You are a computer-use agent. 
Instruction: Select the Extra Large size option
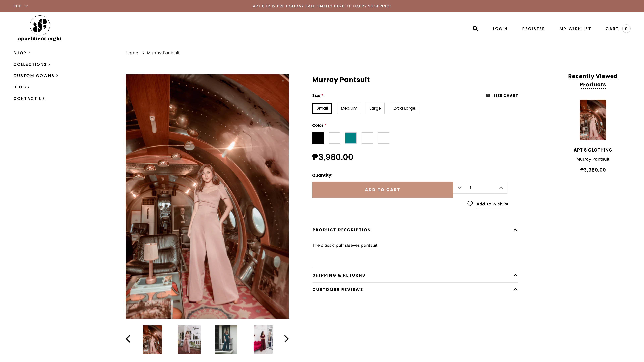pyautogui.click(x=404, y=108)
